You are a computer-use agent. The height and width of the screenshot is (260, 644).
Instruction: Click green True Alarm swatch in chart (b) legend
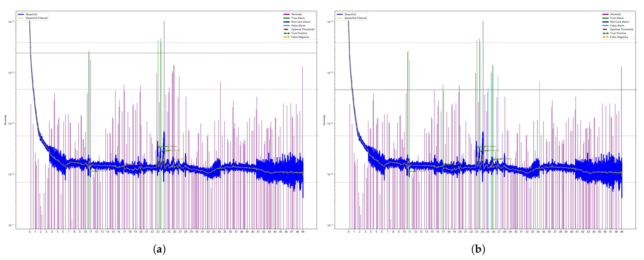click(x=605, y=18)
